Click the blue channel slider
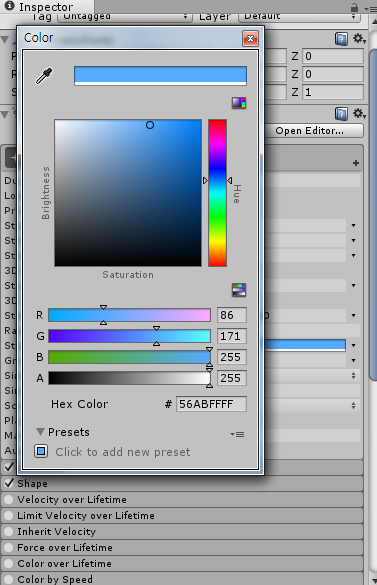 click(x=129, y=357)
